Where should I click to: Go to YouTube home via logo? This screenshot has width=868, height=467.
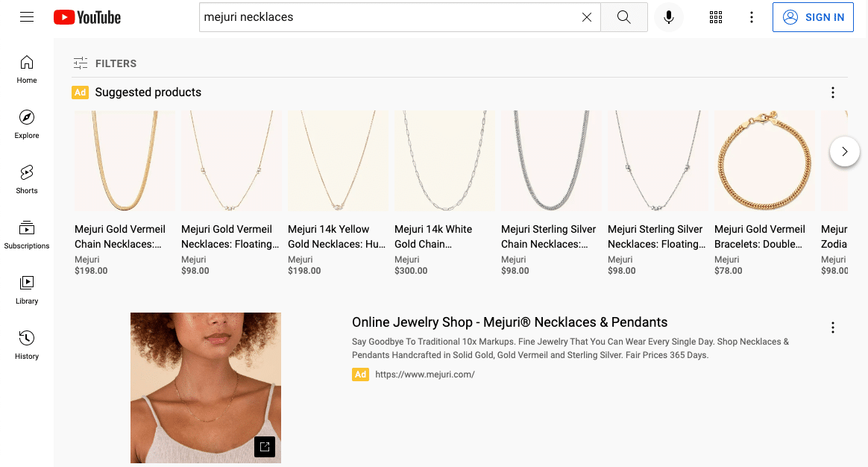(87, 17)
